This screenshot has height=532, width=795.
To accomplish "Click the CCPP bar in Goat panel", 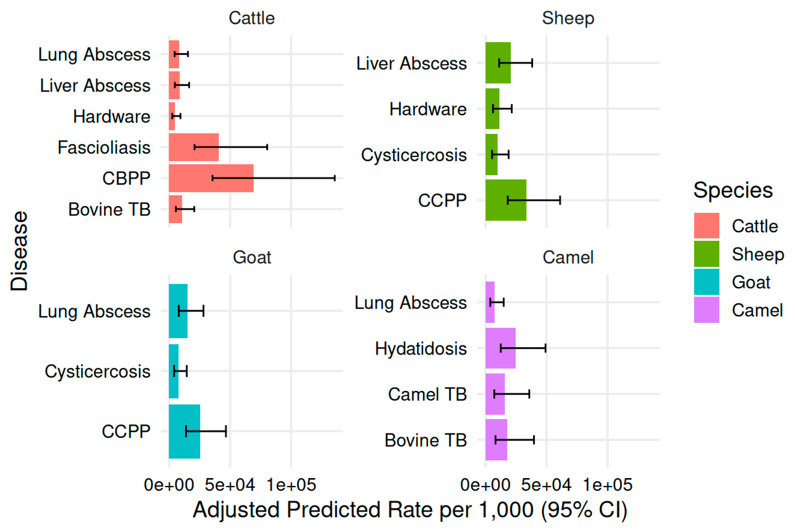I will tap(185, 431).
